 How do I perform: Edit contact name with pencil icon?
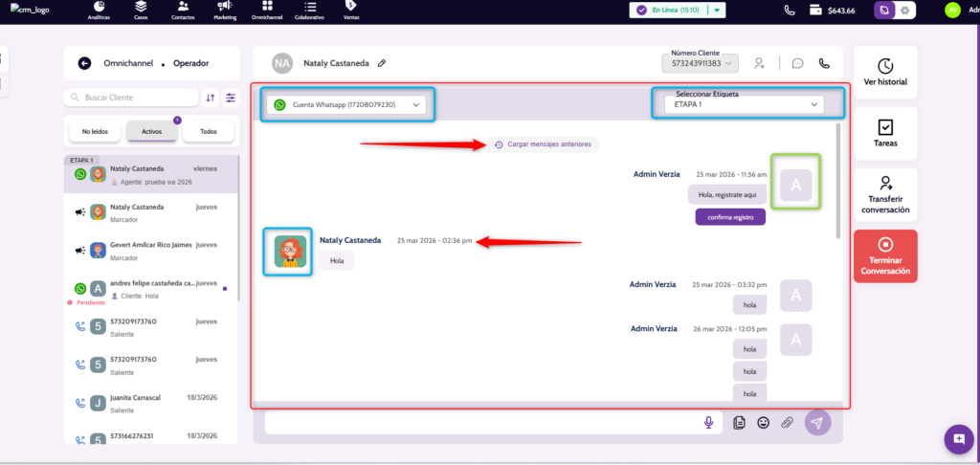click(382, 63)
